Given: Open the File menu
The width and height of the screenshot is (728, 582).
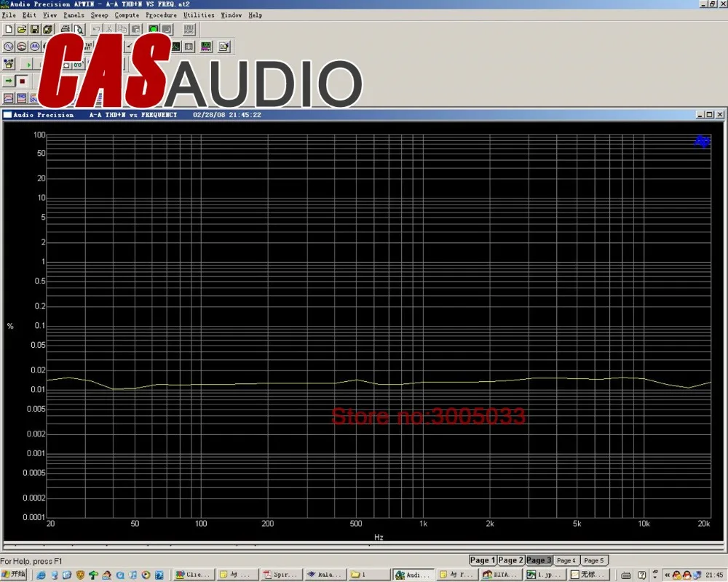Looking at the screenshot, I should coord(9,15).
